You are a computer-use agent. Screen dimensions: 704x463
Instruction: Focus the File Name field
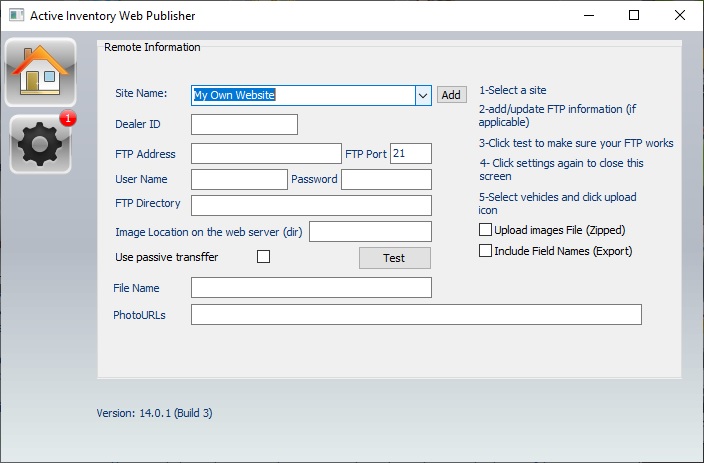(x=312, y=287)
